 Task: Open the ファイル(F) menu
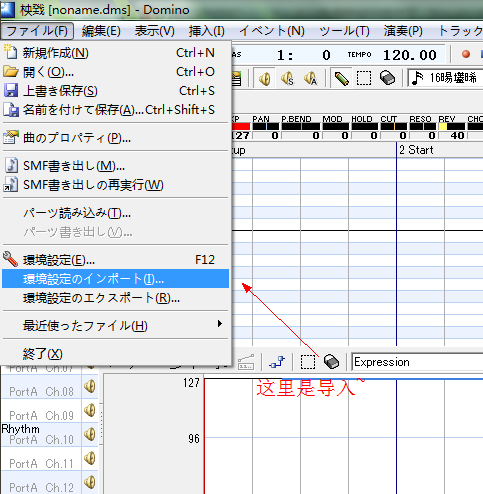(37, 31)
